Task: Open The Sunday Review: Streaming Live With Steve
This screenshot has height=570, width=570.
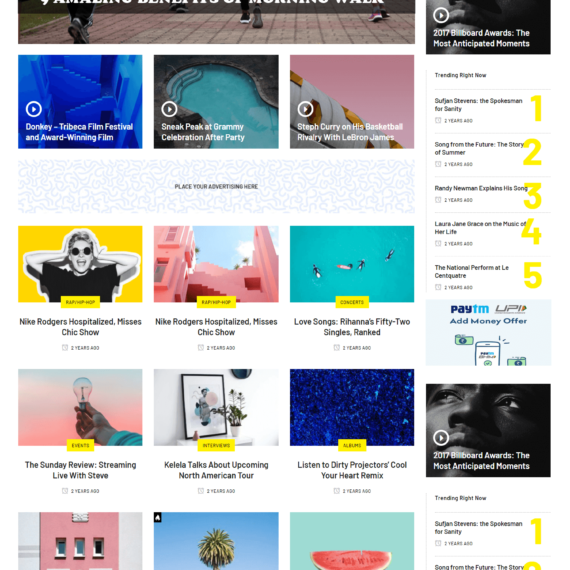Action: pyautogui.click(x=80, y=470)
